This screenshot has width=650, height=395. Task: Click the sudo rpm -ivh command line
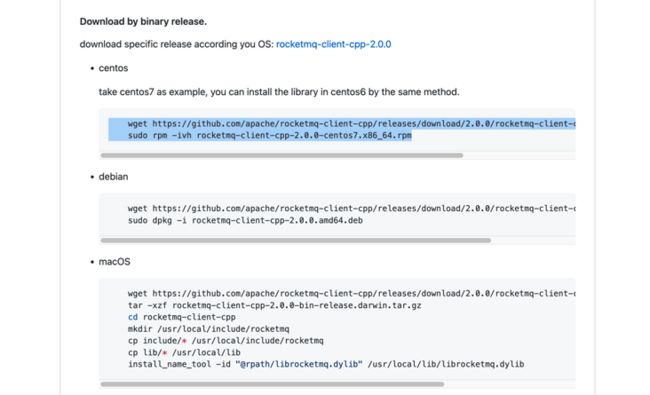click(269, 136)
